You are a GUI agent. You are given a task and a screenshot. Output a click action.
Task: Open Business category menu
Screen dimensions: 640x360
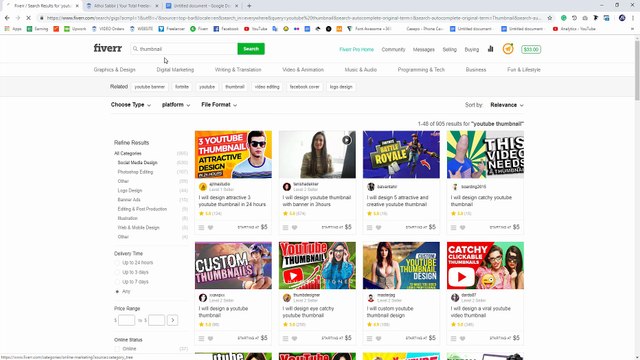(476, 70)
